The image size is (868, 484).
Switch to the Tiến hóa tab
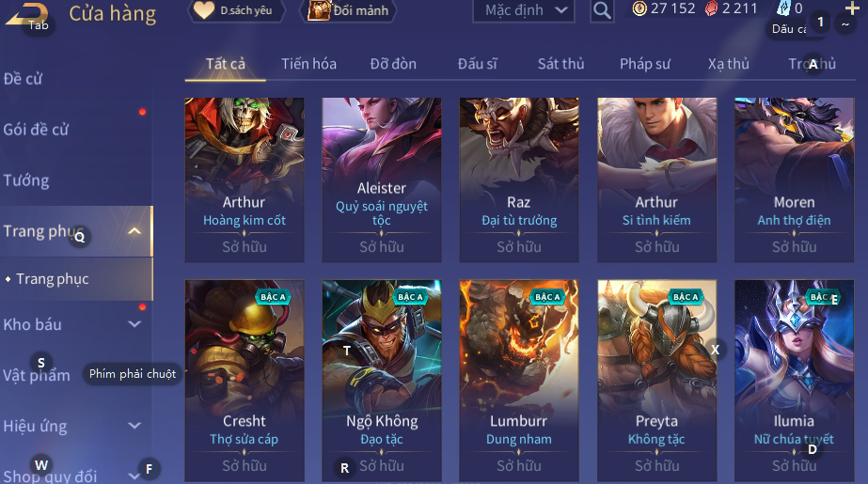308,64
